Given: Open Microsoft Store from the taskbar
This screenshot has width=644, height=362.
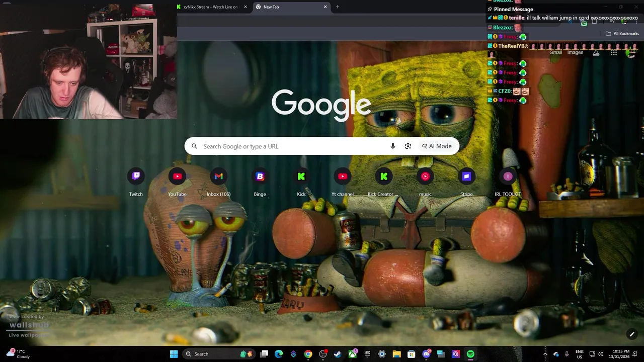Looking at the screenshot, I should [x=411, y=354].
